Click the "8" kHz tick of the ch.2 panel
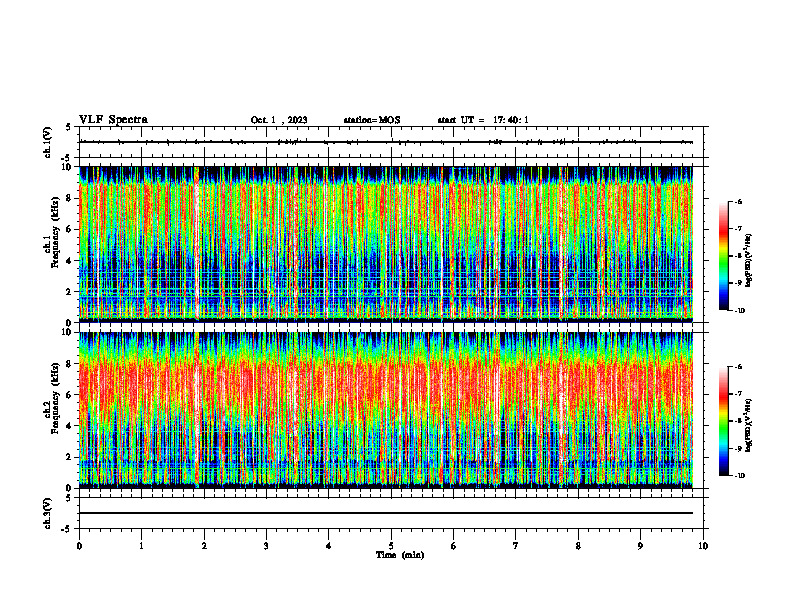This screenshot has height=612, width=792. [70, 364]
